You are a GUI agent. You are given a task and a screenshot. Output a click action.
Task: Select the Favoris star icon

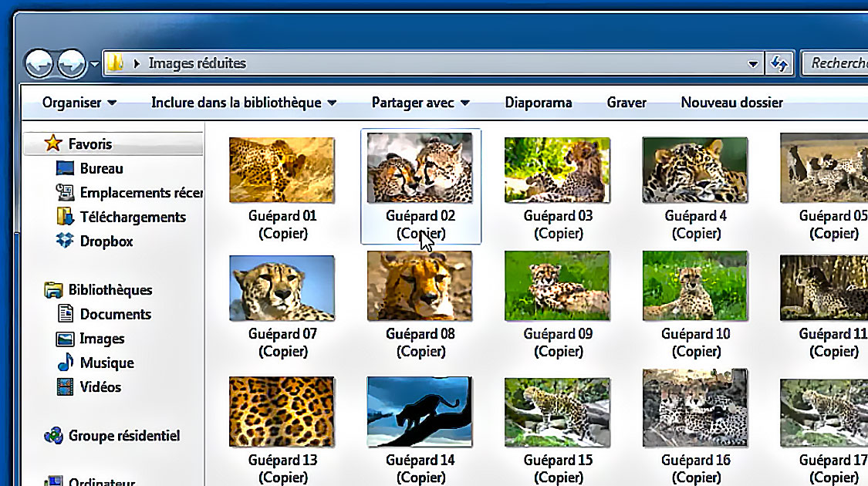click(53, 143)
